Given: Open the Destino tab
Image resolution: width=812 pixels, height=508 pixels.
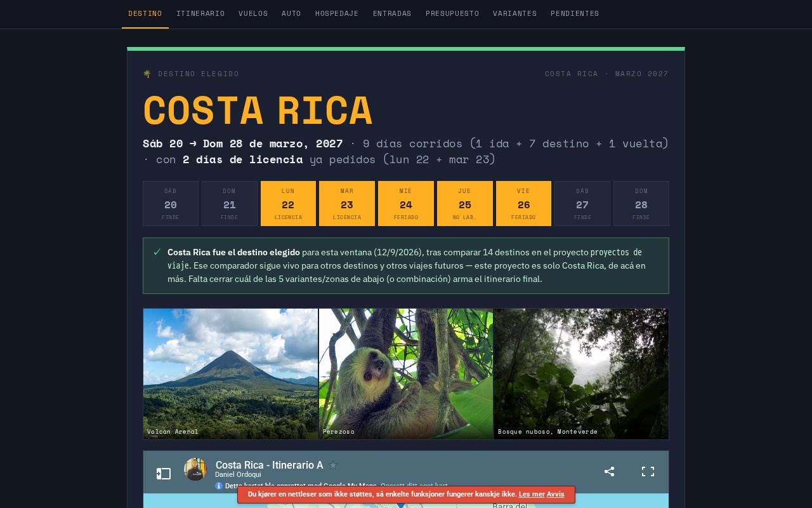Looking at the screenshot, I should coord(145,13).
